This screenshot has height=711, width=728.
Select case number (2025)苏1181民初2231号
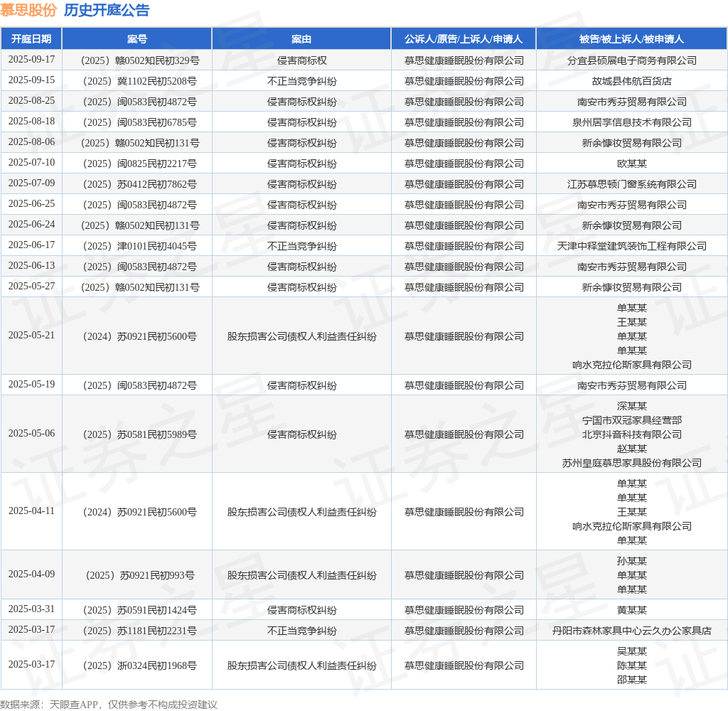140,631
